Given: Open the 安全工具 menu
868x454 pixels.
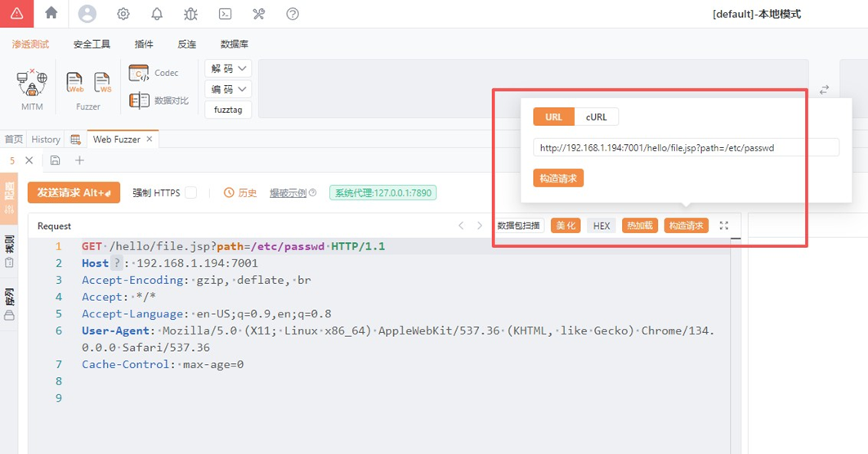Looking at the screenshot, I should 92,44.
